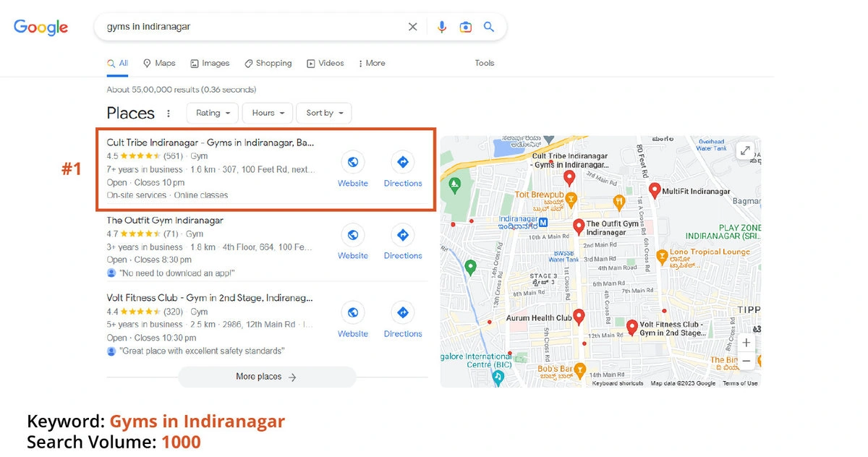Click the blue magnifier search button
The width and height of the screenshot is (868, 457).
pos(489,27)
